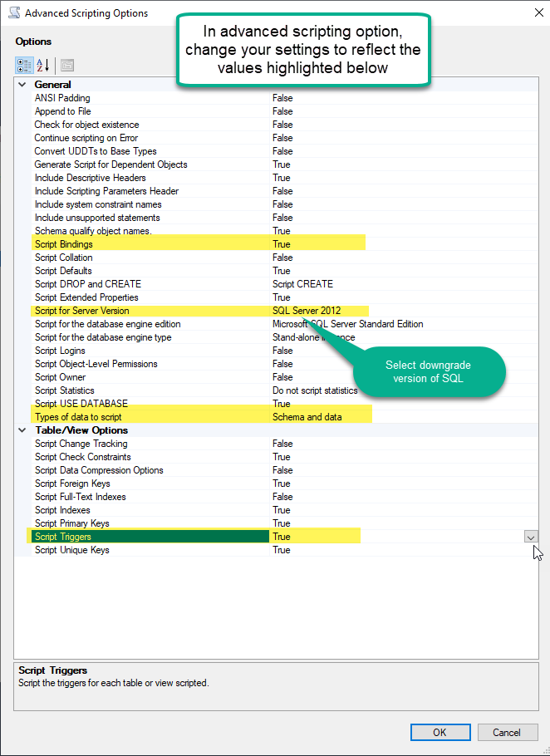This screenshot has width=550, height=756.
Task: Select the ANSI Padding False value
Action: pos(282,98)
